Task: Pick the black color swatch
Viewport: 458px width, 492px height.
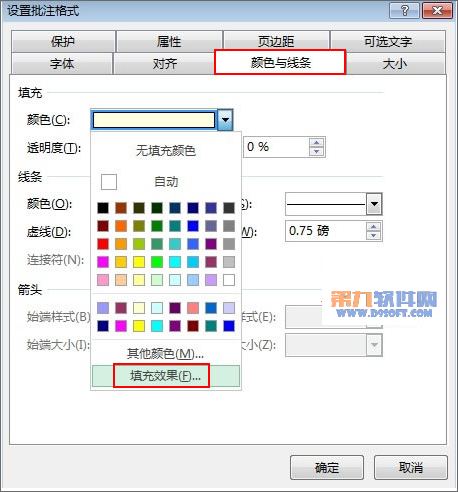Action: point(103,208)
